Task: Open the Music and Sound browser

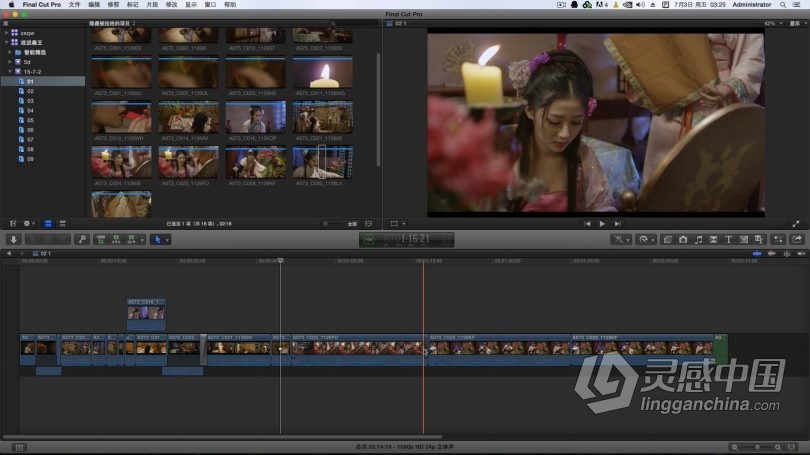Action: tap(698, 240)
